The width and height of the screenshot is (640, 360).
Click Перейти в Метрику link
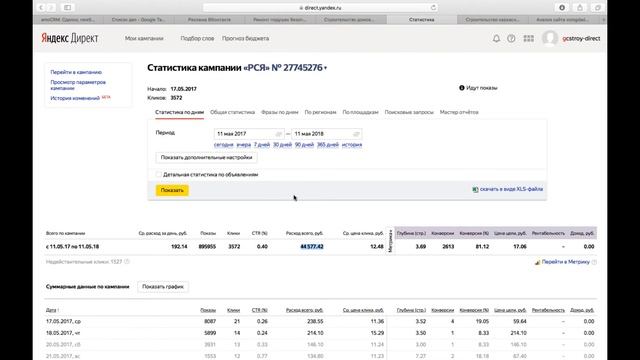(566, 262)
